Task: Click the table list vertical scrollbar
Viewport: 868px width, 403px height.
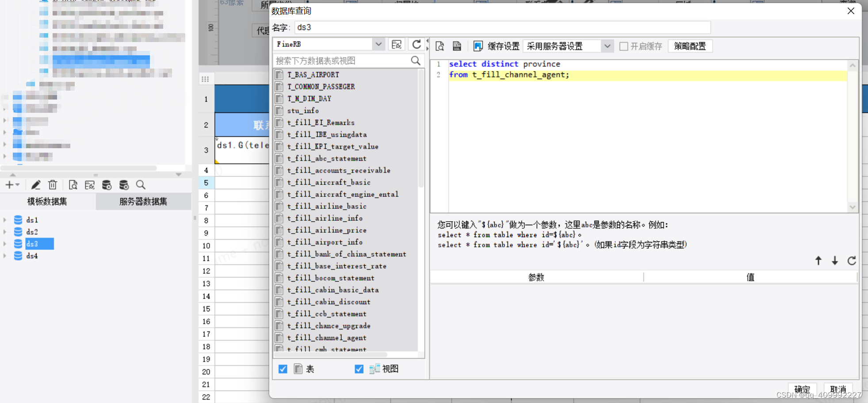Action: point(421,128)
